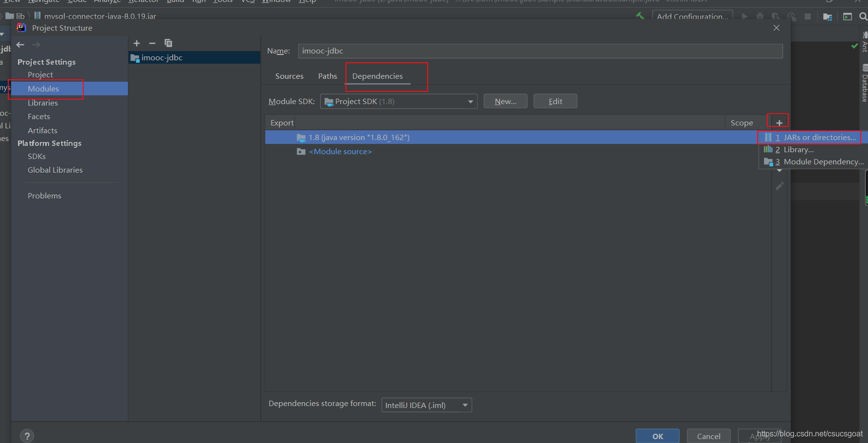Open the Database tool window

pos(865,83)
